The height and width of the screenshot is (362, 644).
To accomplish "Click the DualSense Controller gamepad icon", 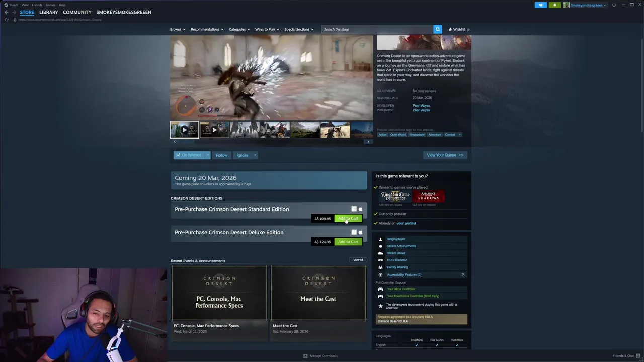I will [x=380, y=296].
